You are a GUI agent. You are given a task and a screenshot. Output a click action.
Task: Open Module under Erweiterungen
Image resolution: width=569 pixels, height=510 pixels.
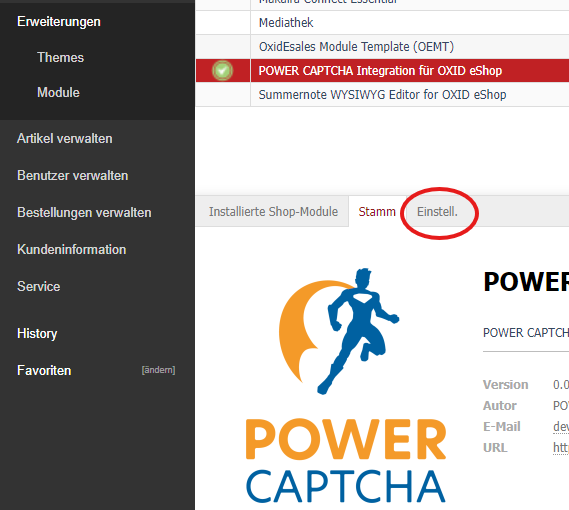pyautogui.click(x=58, y=92)
